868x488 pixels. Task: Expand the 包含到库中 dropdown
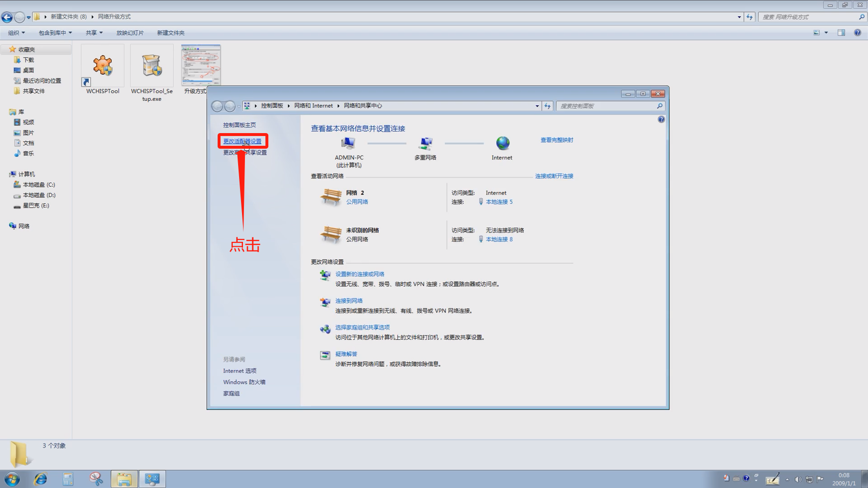(x=55, y=33)
